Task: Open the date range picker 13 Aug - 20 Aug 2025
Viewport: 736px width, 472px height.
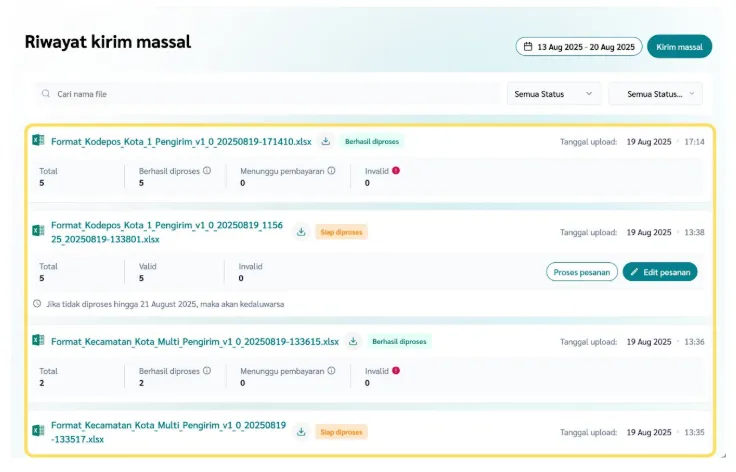Action: coord(579,47)
